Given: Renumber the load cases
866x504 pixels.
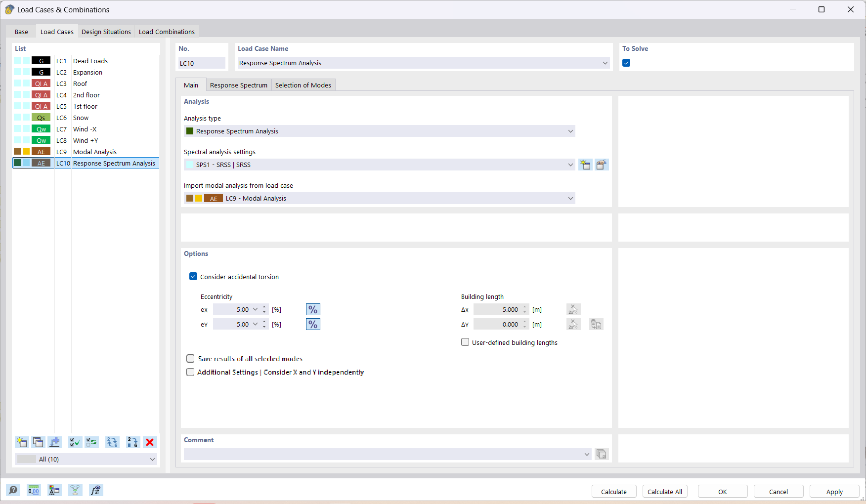Looking at the screenshot, I should point(132,442).
